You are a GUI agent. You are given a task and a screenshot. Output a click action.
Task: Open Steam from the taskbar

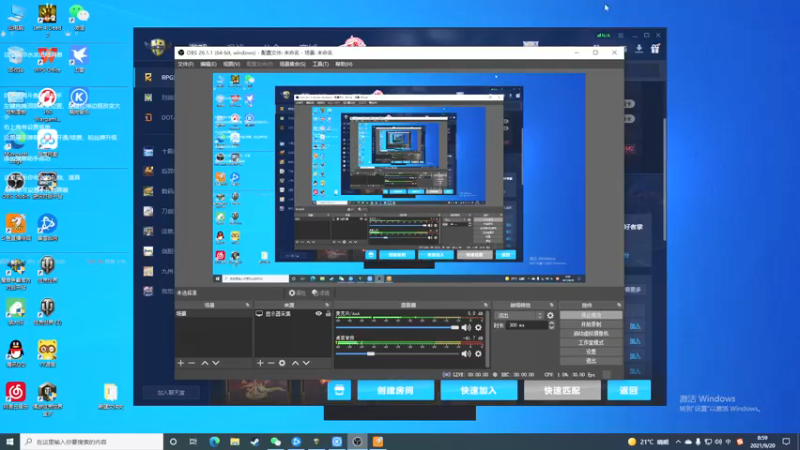point(255,441)
